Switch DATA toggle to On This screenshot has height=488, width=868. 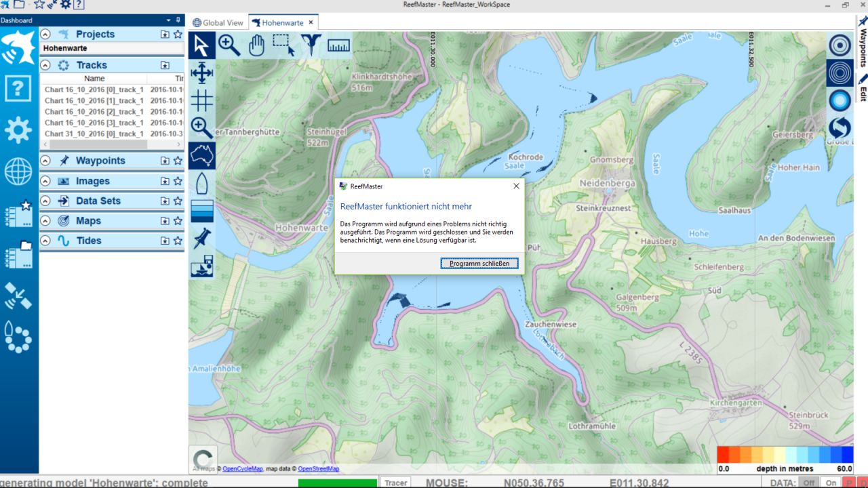pos(831,483)
